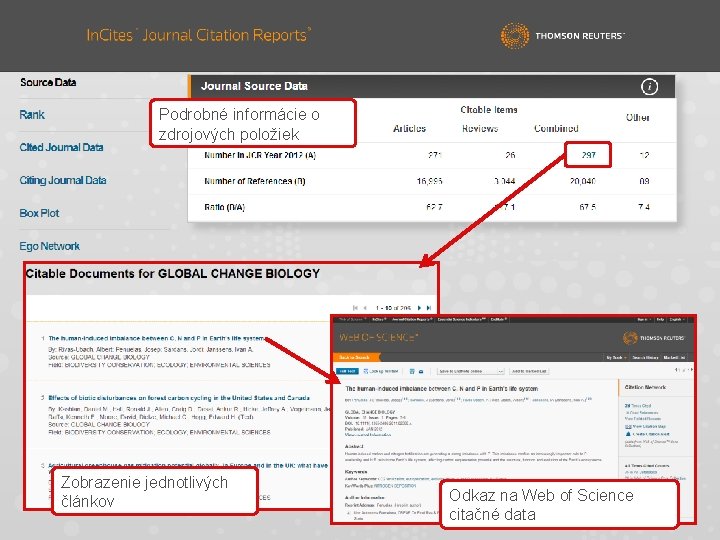The width and height of the screenshot is (720, 540).
Task: Open article 'The human-induced imbalance between C, N and P'
Action: pos(157,338)
